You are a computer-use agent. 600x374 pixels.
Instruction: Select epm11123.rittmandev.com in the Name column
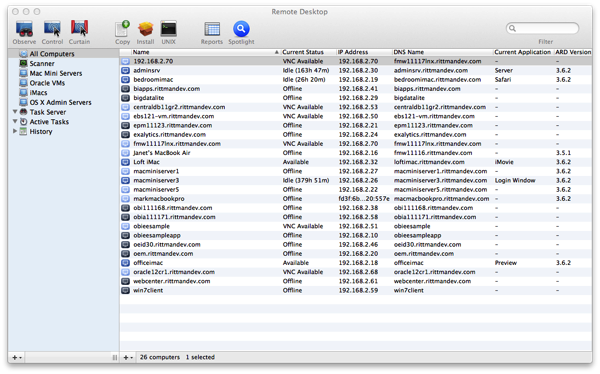click(x=173, y=126)
